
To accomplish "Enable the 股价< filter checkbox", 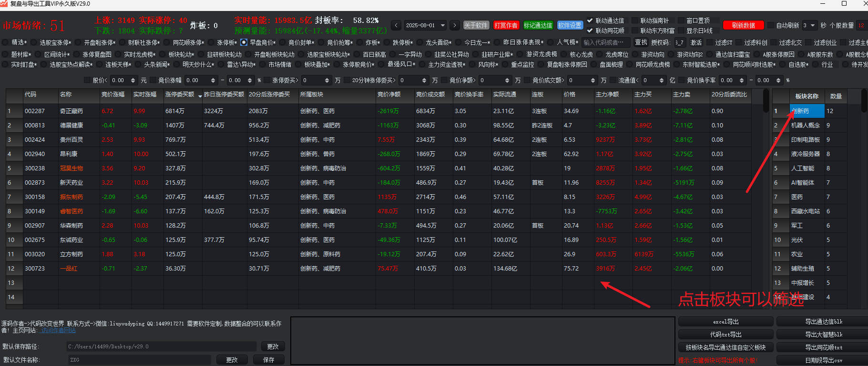I will point(87,80).
